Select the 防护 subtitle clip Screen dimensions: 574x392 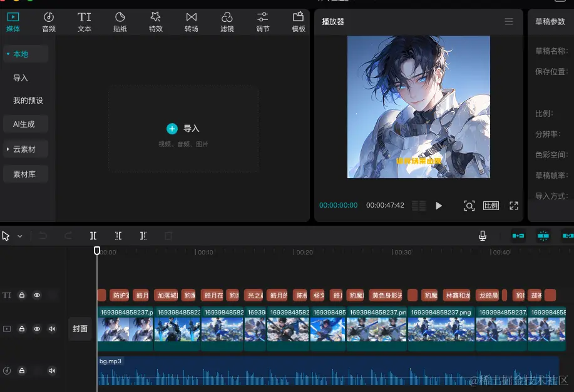click(x=120, y=295)
